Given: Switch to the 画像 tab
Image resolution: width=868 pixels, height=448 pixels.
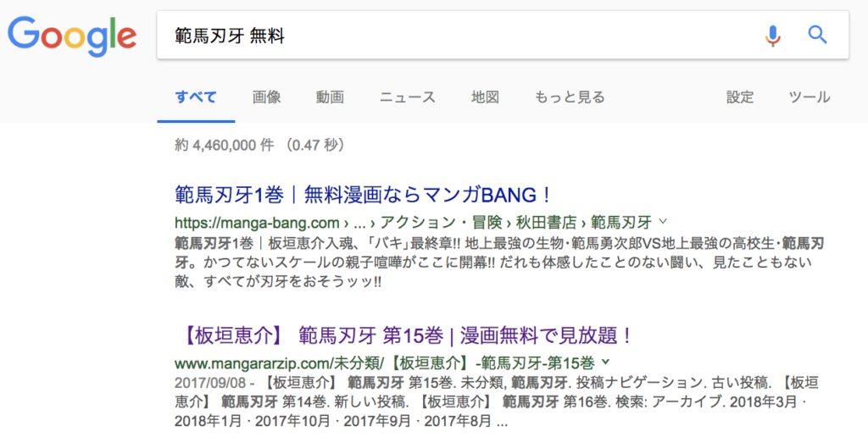Looking at the screenshot, I should [266, 97].
